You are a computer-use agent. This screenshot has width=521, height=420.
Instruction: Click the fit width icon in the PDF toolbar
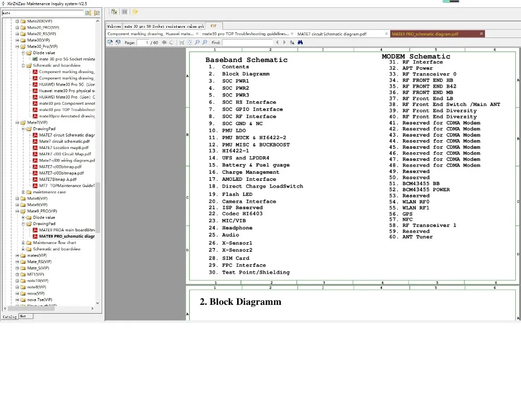tap(182, 43)
